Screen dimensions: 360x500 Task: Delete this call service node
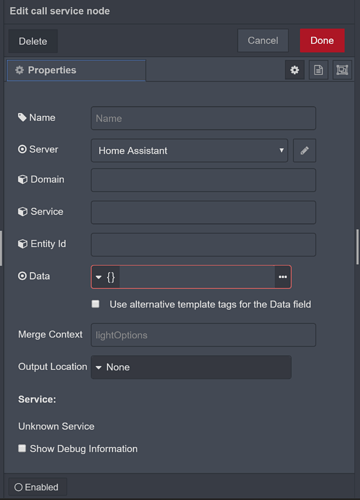coord(33,41)
